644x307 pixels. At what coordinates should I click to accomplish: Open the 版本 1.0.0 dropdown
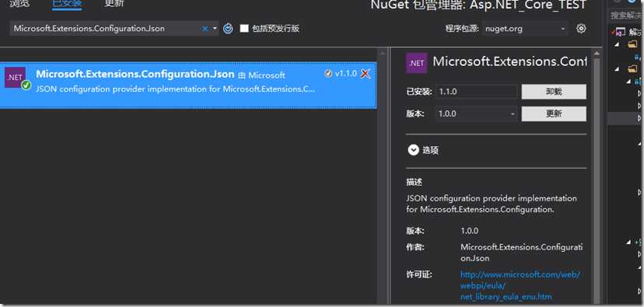[477, 113]
